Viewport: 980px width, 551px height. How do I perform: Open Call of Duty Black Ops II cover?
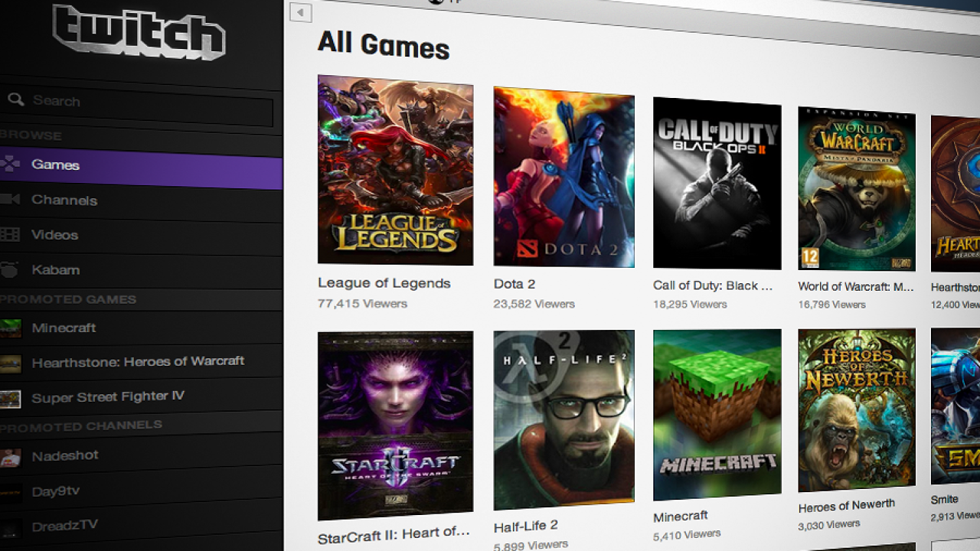pos(717,183)
